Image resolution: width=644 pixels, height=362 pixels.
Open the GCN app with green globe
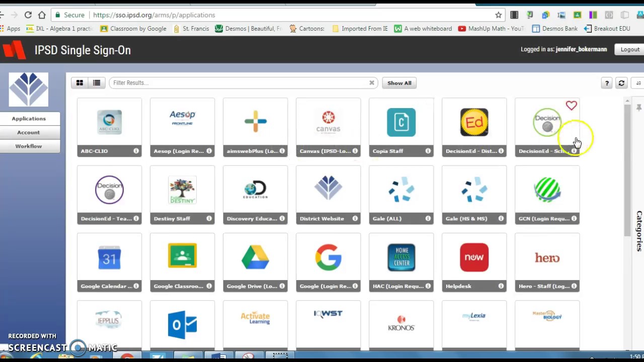pyautogui.click(x=547, y=195)
